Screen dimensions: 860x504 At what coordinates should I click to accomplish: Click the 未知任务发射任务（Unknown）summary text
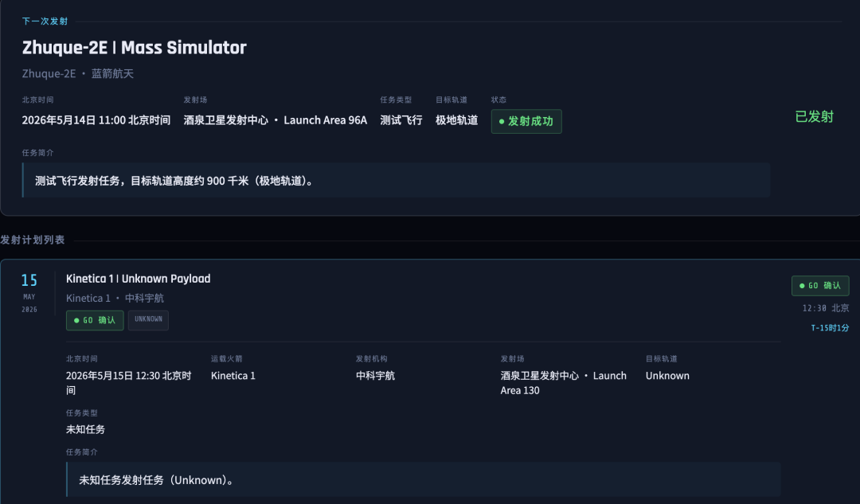(x=158, y=480)
